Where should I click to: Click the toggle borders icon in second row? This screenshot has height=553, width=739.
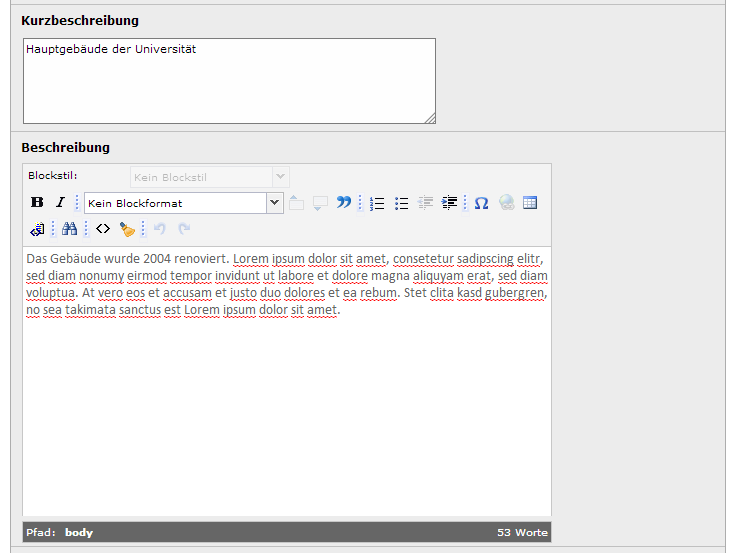(x=37, y=229)
